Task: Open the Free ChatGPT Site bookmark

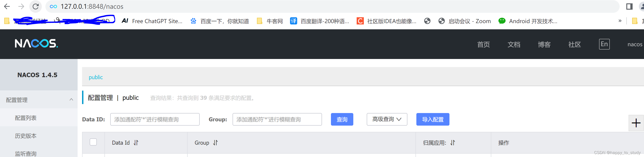Action: (x=152, y=21)
